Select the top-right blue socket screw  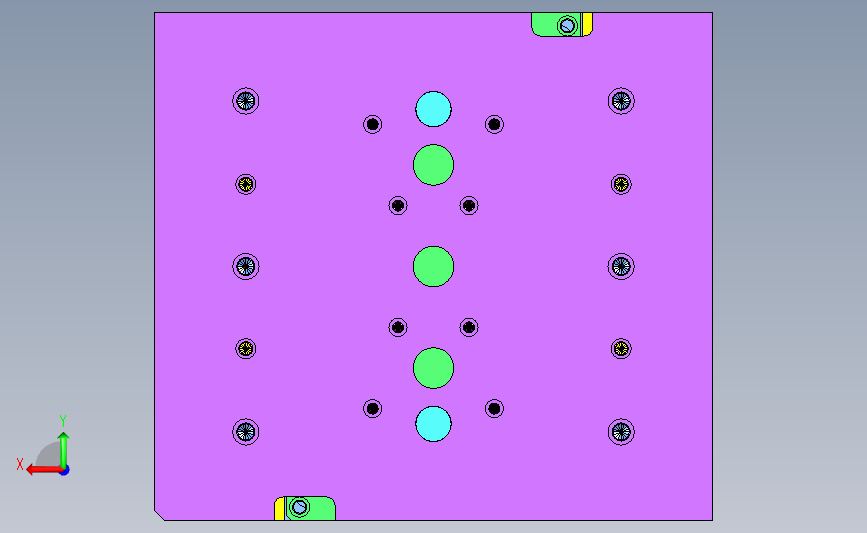[621, 101]
